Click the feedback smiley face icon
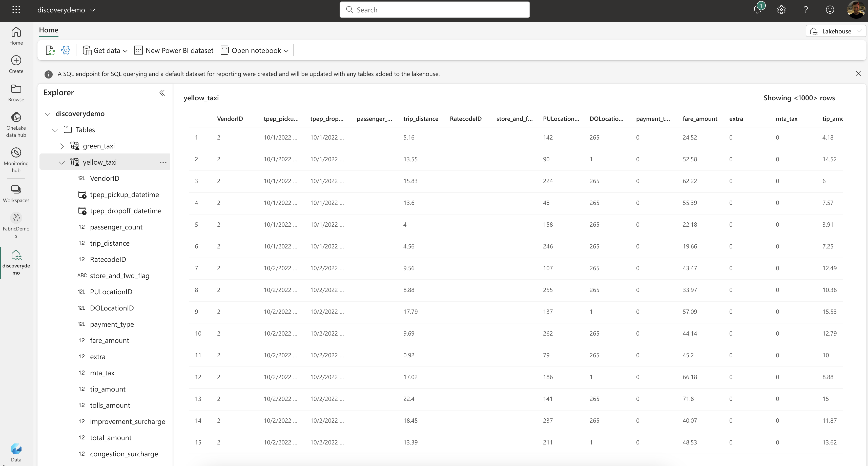The height and width of the screenshot is (466, 868). pyautogui.click(x=830, y=10)
